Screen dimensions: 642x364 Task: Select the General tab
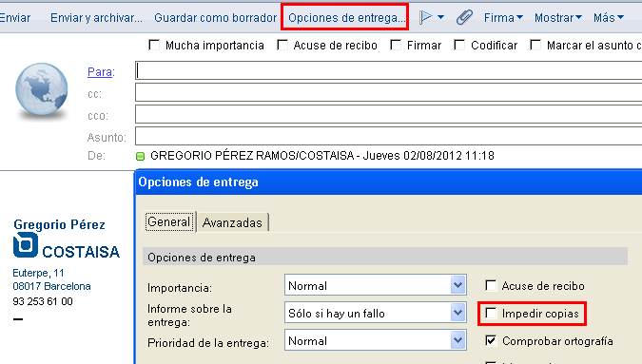pos(169,221)
